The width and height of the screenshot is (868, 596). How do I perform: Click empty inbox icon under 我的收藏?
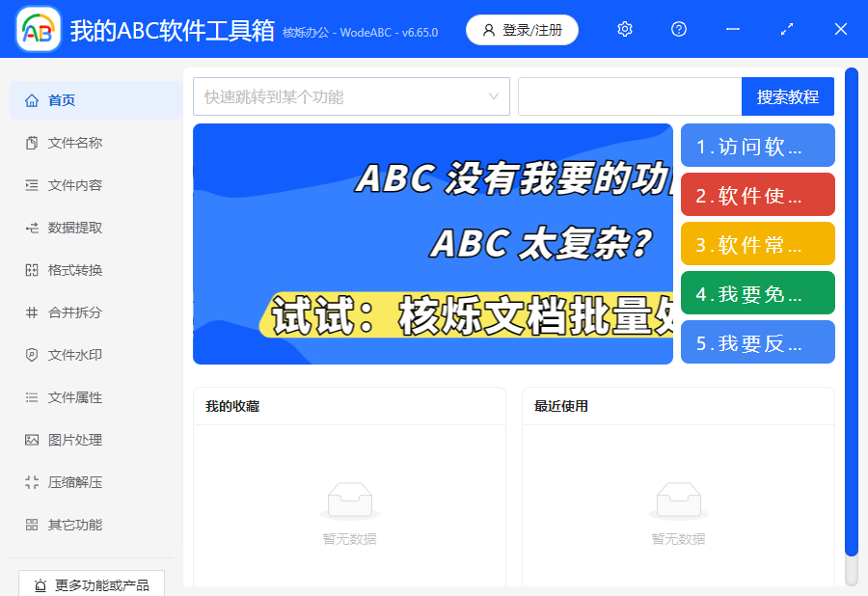[x=350, y=501]
